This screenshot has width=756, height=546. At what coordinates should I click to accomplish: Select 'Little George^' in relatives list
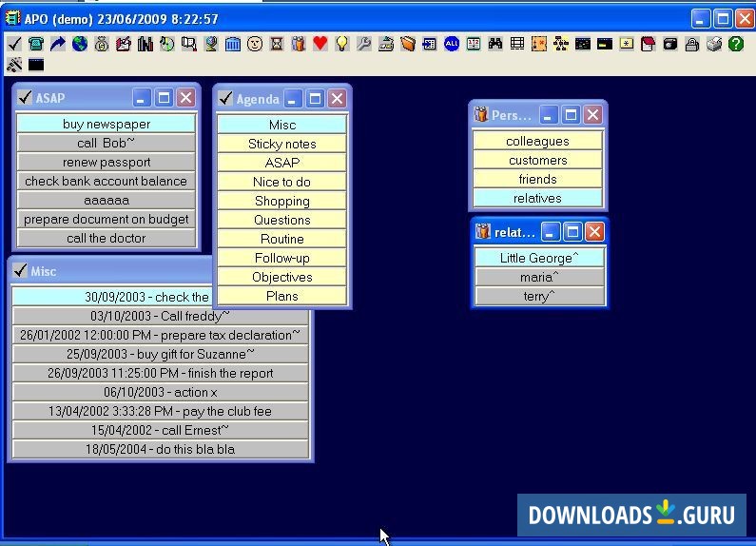point(538,258)
